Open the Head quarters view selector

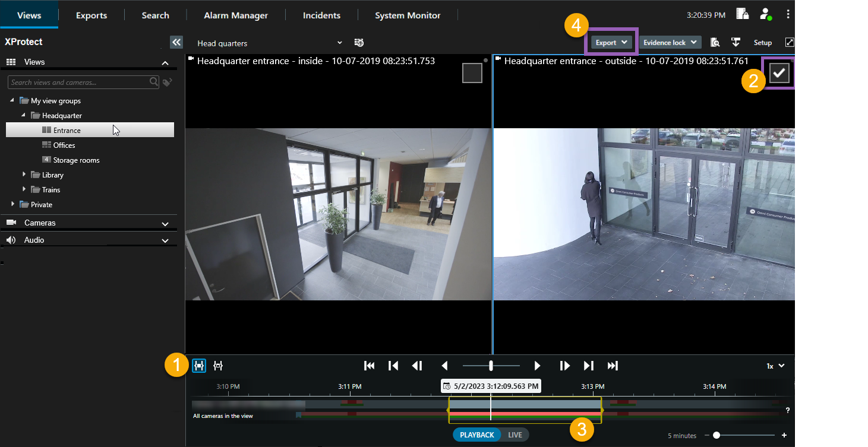pos(270,43)
